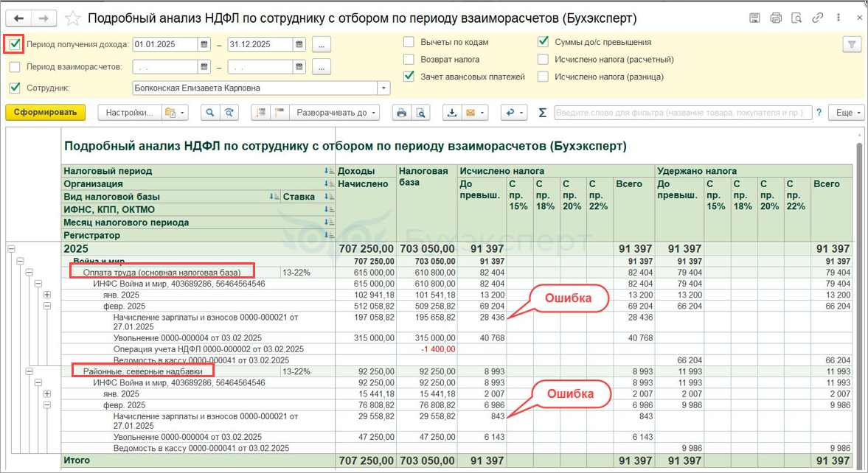The width and height of the screenshot is (868, 473).
Task: Print the report using the toolbar printer icon
Action: pos(401,113)
